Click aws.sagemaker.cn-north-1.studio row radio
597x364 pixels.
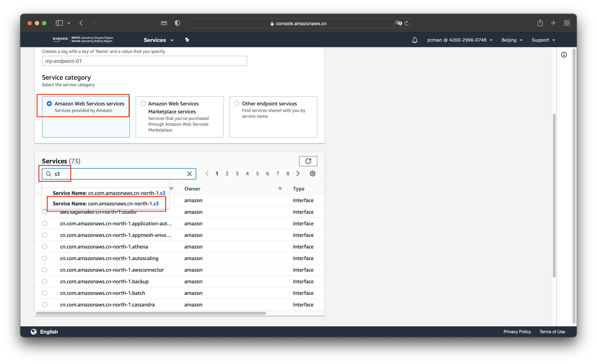[x=45, y=212]
